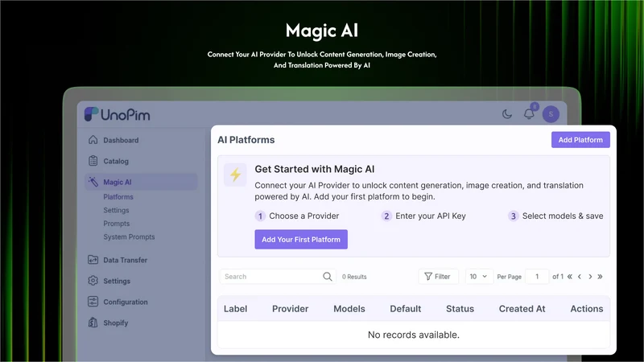Focus the Search input field
This screenshot has width=644, height=362.
coord(271,277)
